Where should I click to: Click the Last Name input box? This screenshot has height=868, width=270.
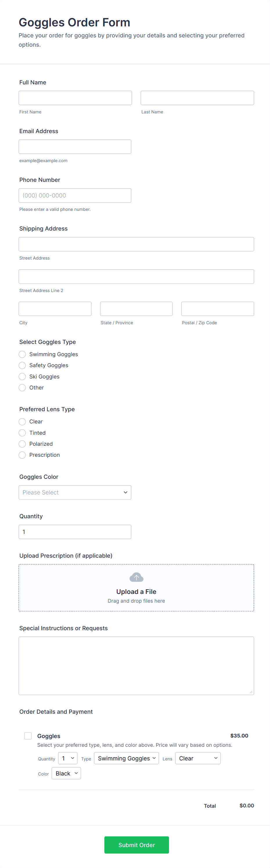coord(197,98)
